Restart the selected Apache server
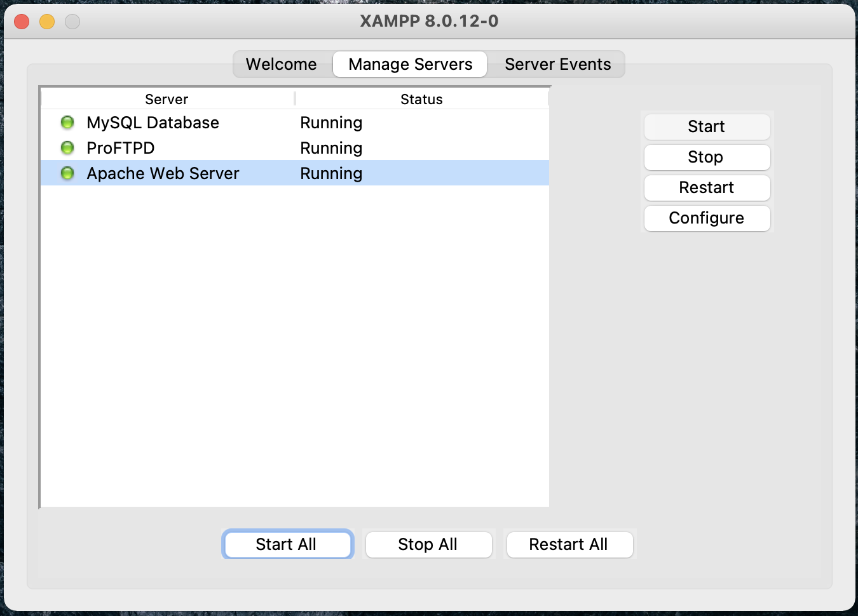 point(707,187)
